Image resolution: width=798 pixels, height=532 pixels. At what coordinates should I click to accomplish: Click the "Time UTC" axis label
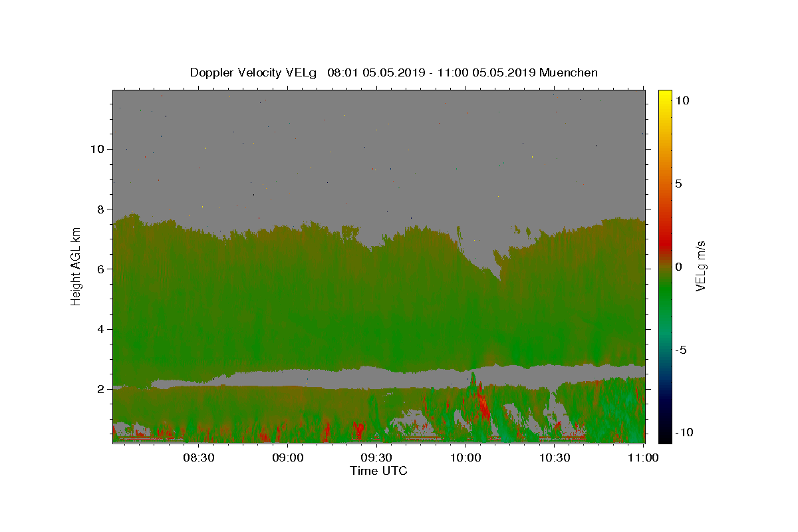(x=378, y=471)
